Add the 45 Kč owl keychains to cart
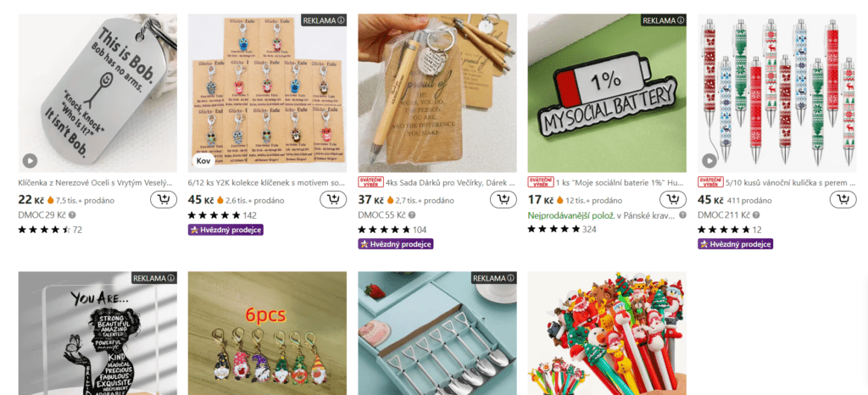Screen dimensions: 868x395 pyautogui.click(x=333, y=200)
